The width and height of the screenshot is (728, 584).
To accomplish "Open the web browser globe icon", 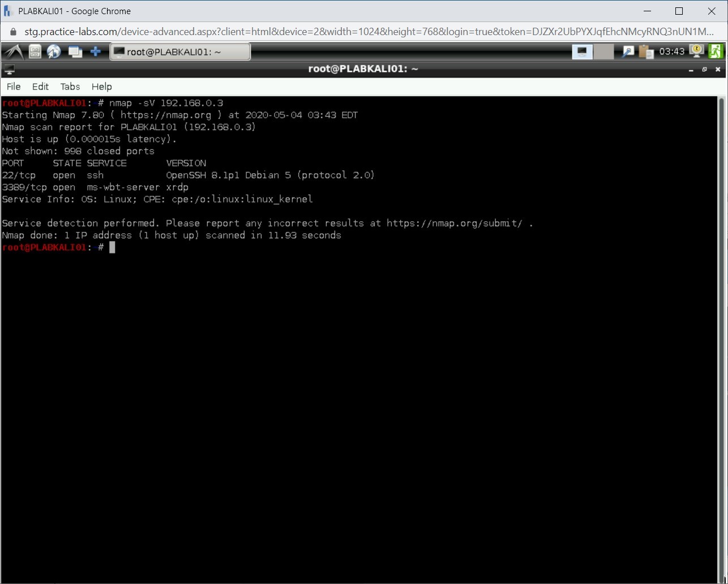I will (x=54, y=52).
